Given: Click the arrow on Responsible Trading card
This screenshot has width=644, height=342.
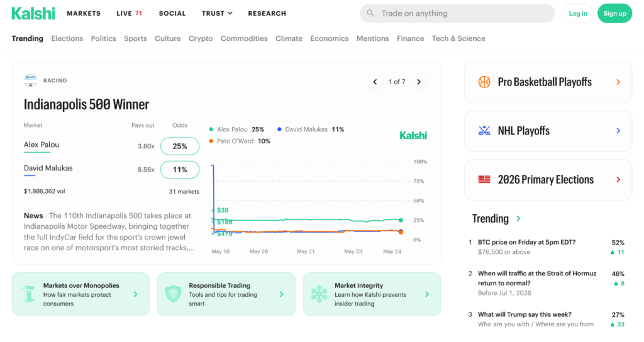Looking at the screenshot, I should point(281,294).
